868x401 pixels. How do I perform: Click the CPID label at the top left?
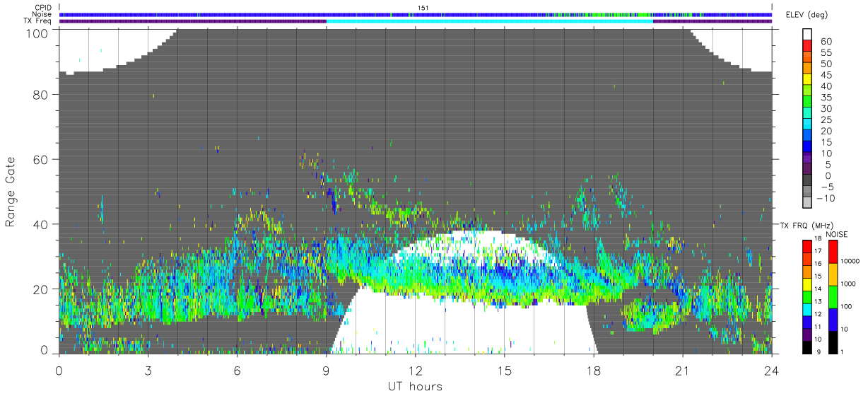click(x=42, y=8)
